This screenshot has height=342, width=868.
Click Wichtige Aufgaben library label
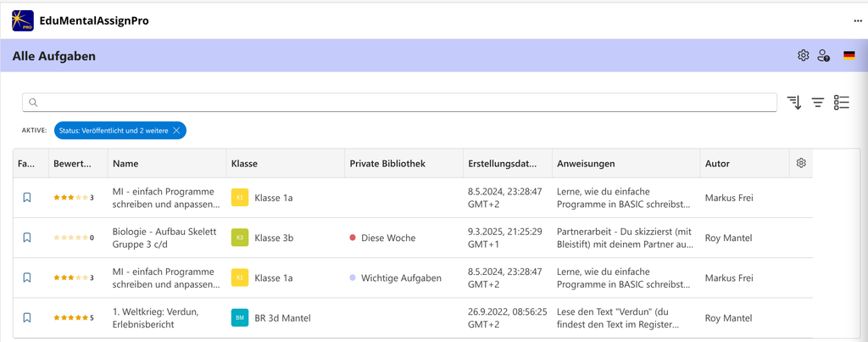(401, 278)
